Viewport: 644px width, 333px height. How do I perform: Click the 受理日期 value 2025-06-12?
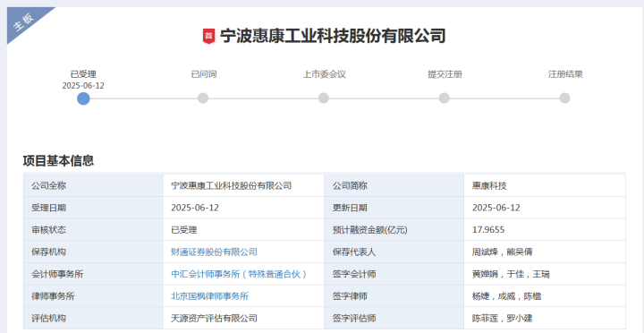[243, 208]
